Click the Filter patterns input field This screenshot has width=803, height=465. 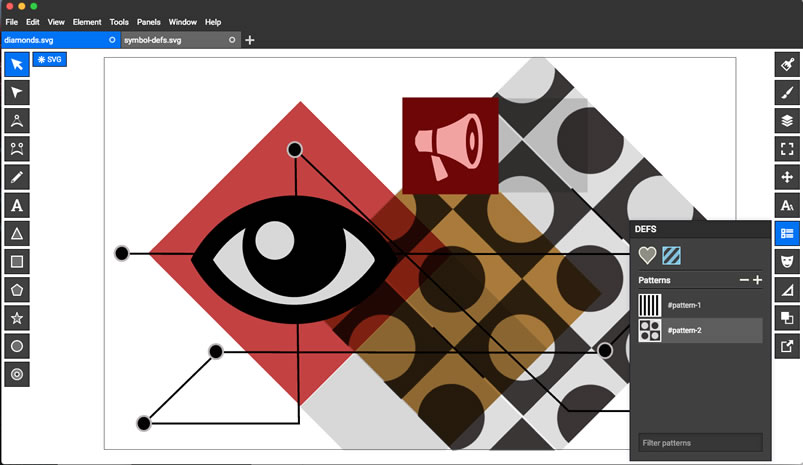tap(700, 442)
